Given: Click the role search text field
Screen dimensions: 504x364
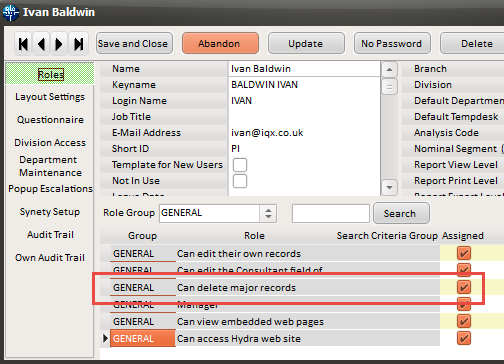Looking at the screenshot, I should point(331,213).
